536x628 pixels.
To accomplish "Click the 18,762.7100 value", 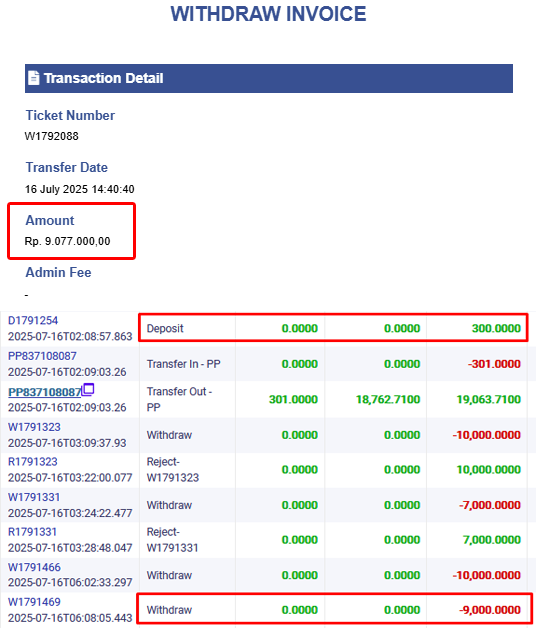I will tap(388, 399).
